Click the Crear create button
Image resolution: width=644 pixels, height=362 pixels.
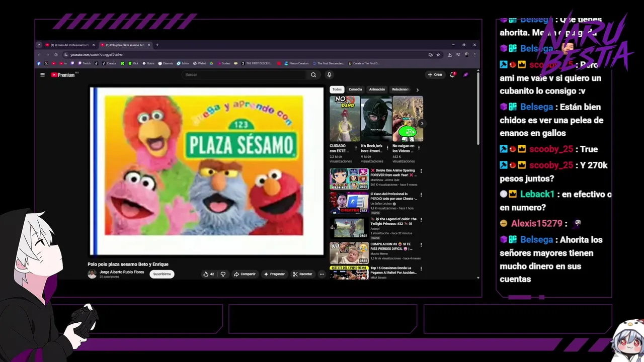435,74
